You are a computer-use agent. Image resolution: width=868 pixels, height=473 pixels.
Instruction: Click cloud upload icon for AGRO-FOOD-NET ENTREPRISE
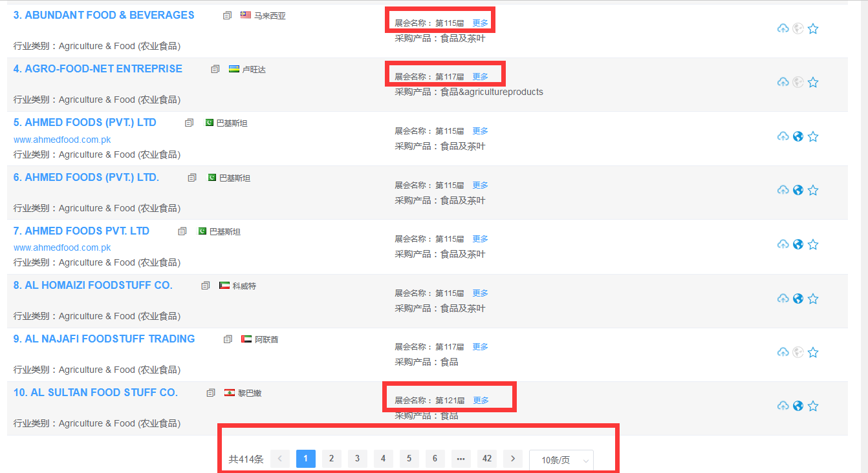(783, 82)
